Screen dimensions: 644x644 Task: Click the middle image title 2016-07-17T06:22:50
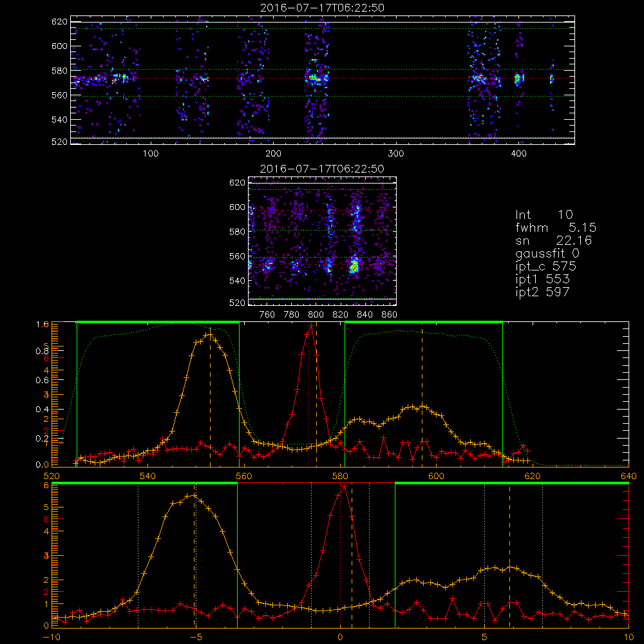(x=322, y=169)
